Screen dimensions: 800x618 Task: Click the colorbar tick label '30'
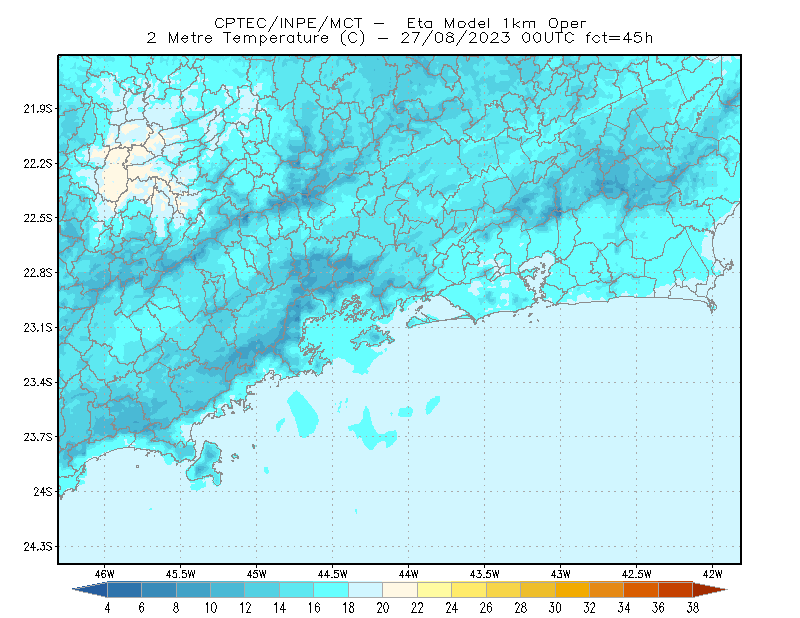tap(555, 608)
